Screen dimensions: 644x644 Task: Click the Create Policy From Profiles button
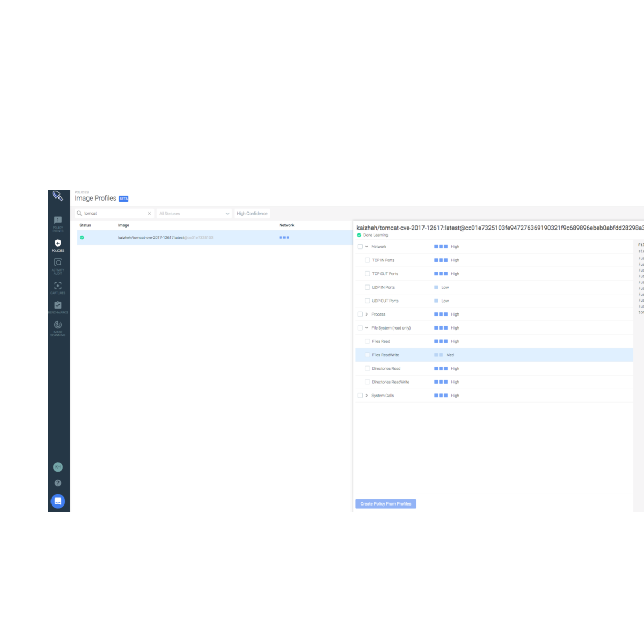point(385,503)
